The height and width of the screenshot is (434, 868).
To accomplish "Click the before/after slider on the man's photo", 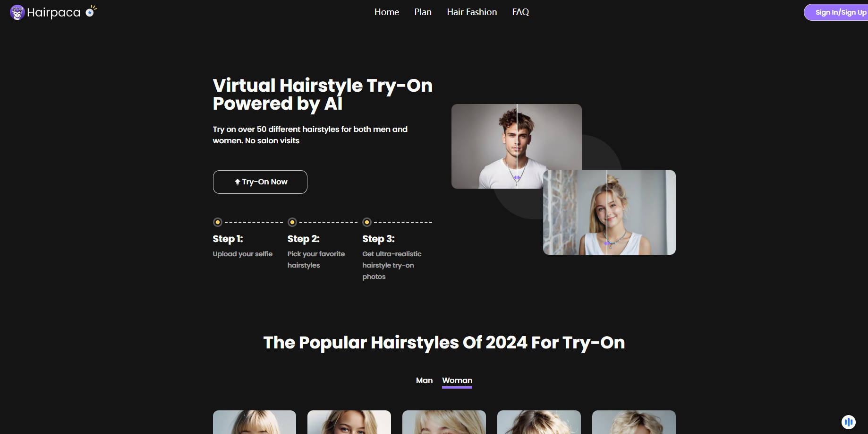I will coord(517,177).
